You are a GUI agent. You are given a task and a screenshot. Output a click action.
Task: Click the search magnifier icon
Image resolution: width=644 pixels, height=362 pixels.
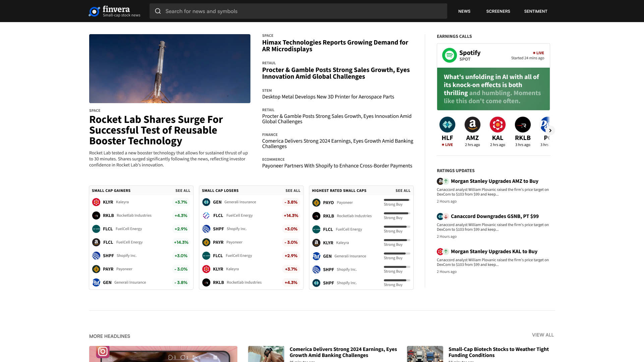pyautogui.click(x=158, y=11)
